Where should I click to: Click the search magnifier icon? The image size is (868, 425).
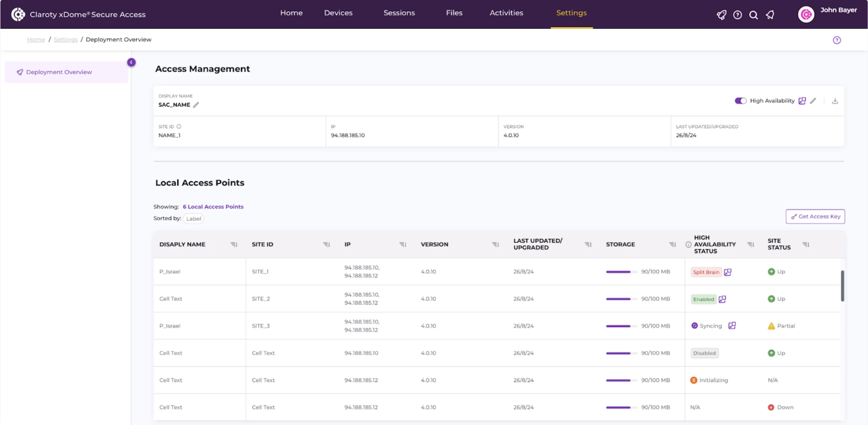coord(753,15)
